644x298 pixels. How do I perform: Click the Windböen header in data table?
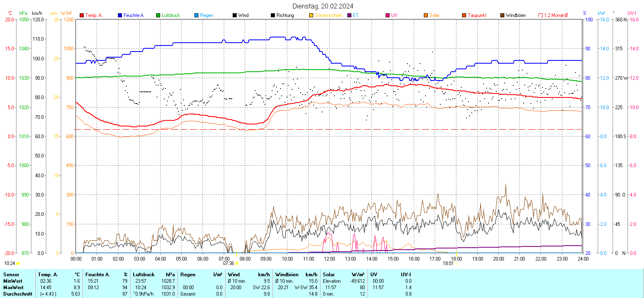pos(287,275)
